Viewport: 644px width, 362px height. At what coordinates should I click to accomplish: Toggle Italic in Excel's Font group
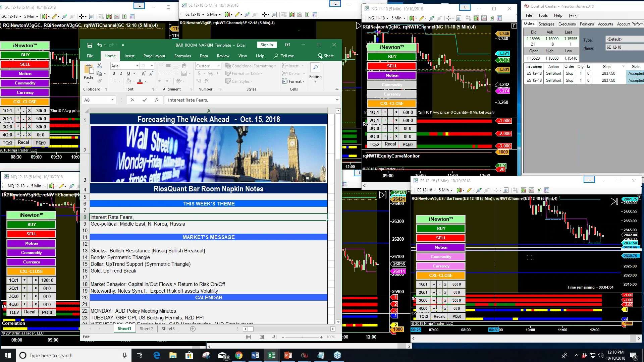click(121, 73)
